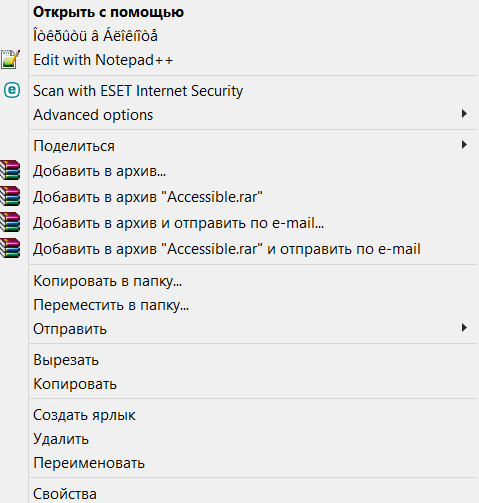The image size is (479, 503).
Task: Expand the "Отправить" submenu arrow
Action: 464,328
